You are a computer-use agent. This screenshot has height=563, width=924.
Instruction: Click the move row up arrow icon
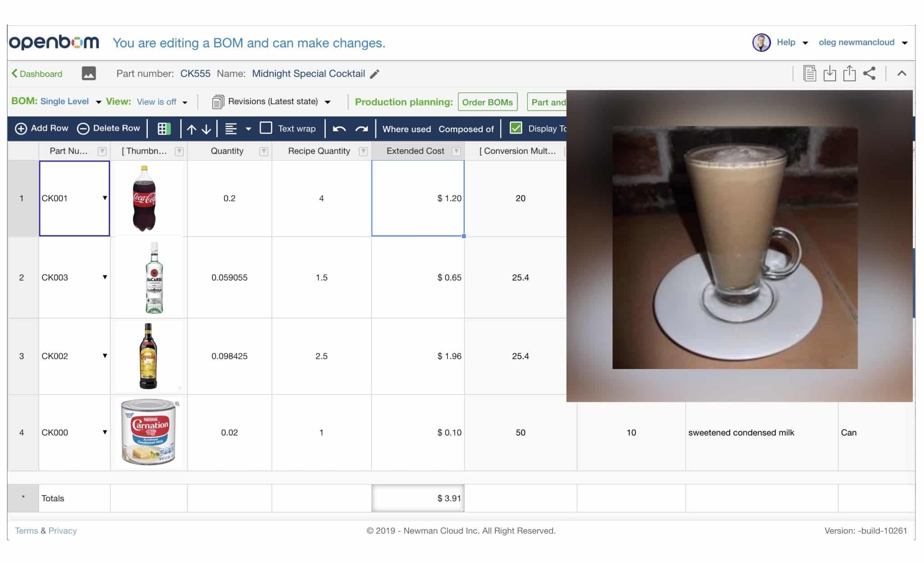[x=192, y=128]
